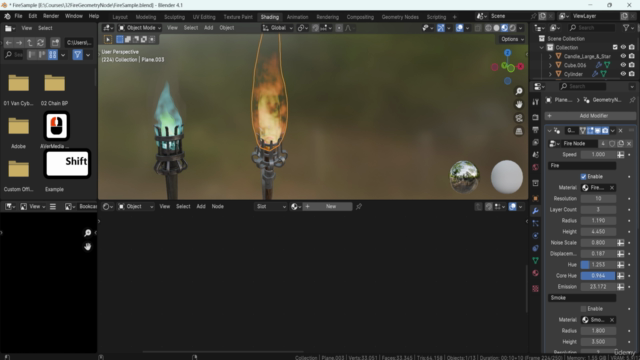Click New material button in node editor

point(327,207)
